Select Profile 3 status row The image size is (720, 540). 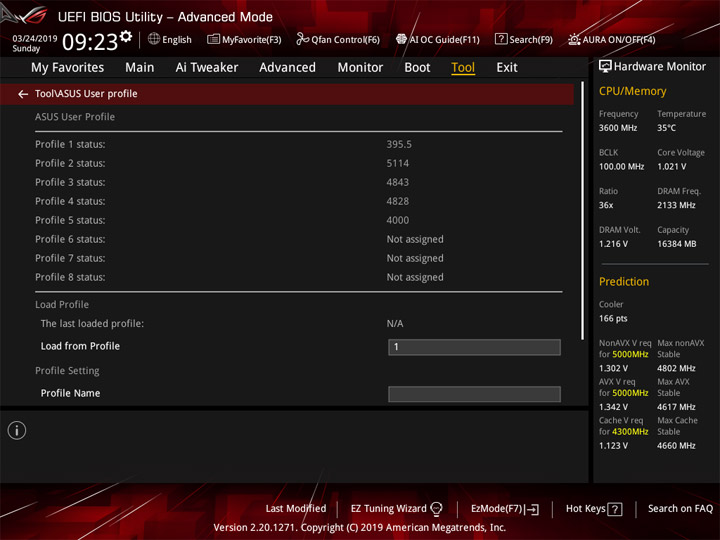point(298,182)
